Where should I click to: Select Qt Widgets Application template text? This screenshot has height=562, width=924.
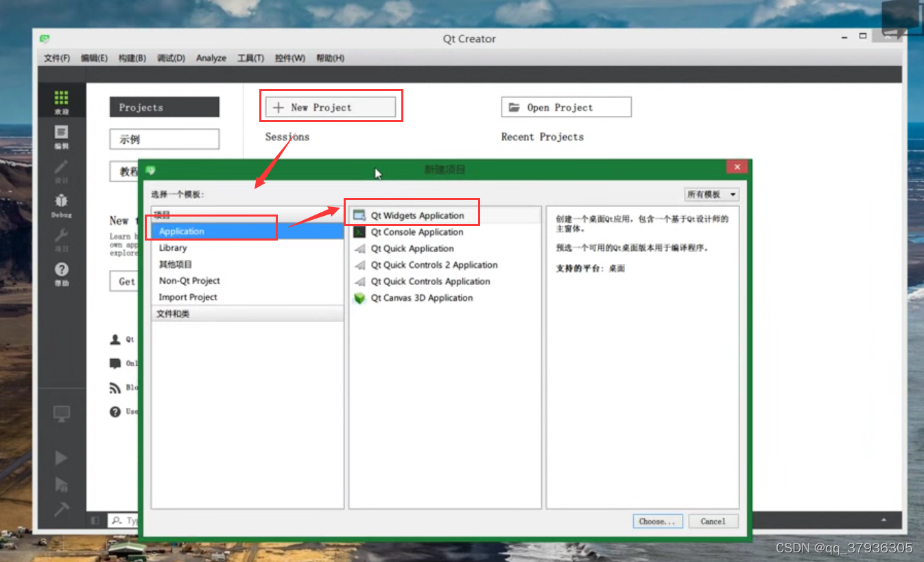point(418,215)
